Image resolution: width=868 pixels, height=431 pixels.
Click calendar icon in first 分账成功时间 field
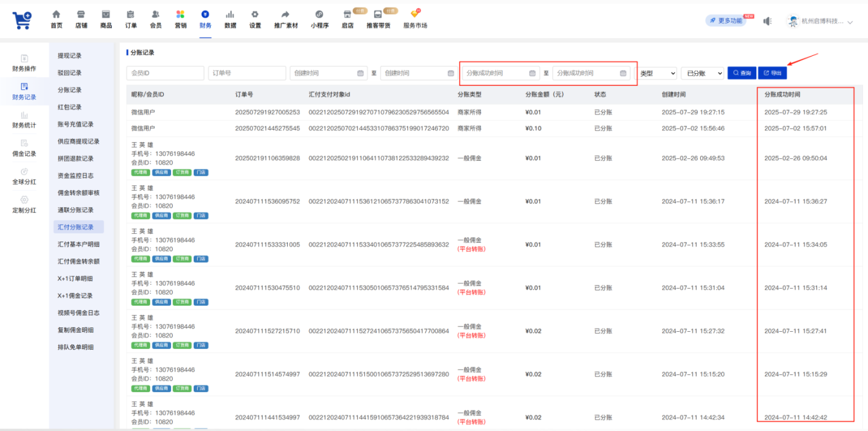(532, 73)
